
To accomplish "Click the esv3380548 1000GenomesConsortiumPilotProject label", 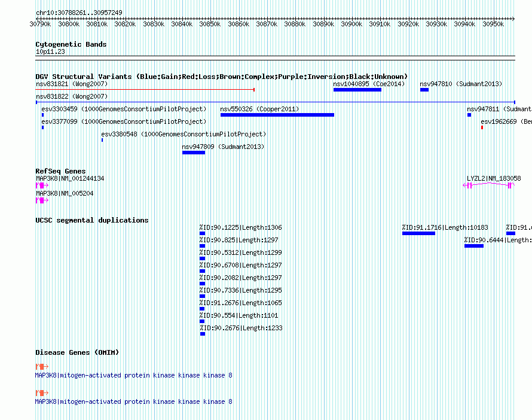I will pos(184,134).
